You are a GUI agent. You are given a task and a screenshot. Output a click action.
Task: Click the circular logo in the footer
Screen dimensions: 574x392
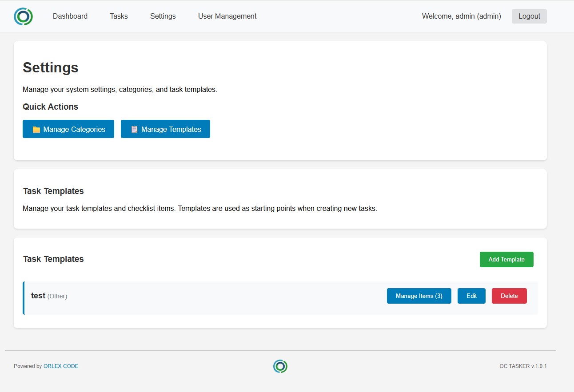[280, 366]
